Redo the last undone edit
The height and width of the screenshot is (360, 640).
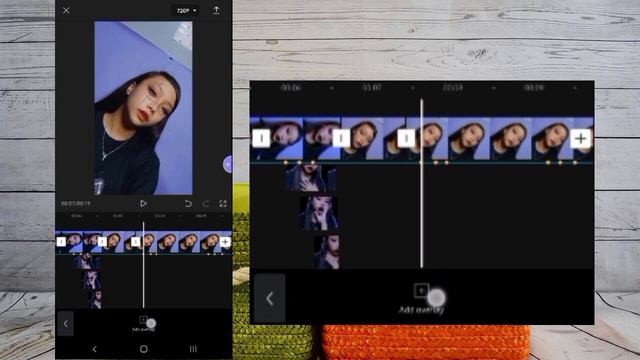205,203
